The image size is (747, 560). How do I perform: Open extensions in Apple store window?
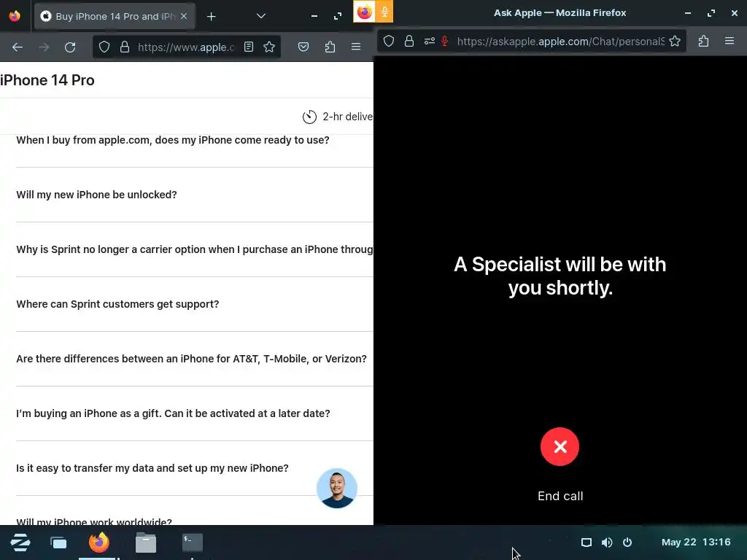point(330,47)
